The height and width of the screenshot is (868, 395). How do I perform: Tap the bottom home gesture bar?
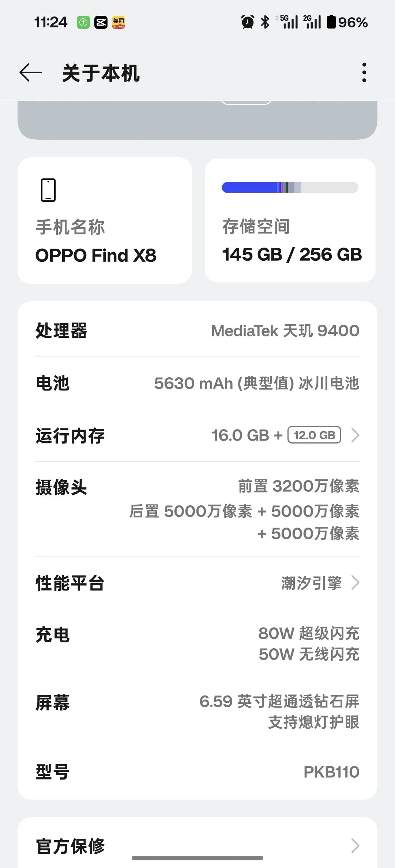pyautogui.click(x=197, y=858)
